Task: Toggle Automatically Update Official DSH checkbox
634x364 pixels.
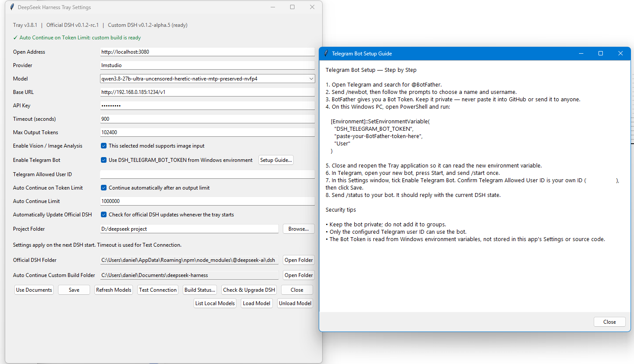Action: [x=104, y=215]
